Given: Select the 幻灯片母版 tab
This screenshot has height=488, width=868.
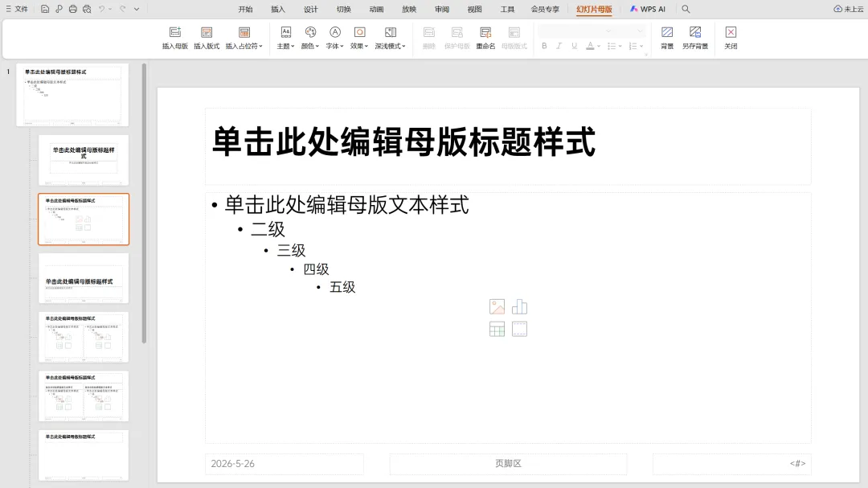Looking at the screenshot, I should click(594, 10).
